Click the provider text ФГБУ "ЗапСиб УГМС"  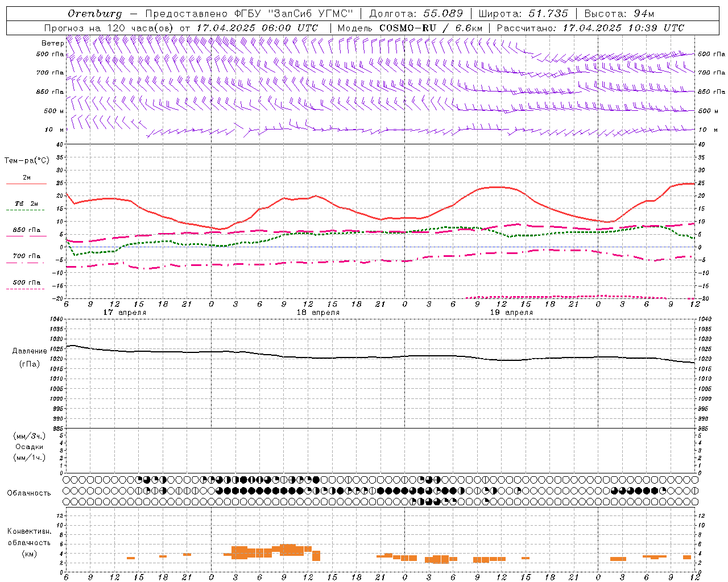tap(295, 14)
